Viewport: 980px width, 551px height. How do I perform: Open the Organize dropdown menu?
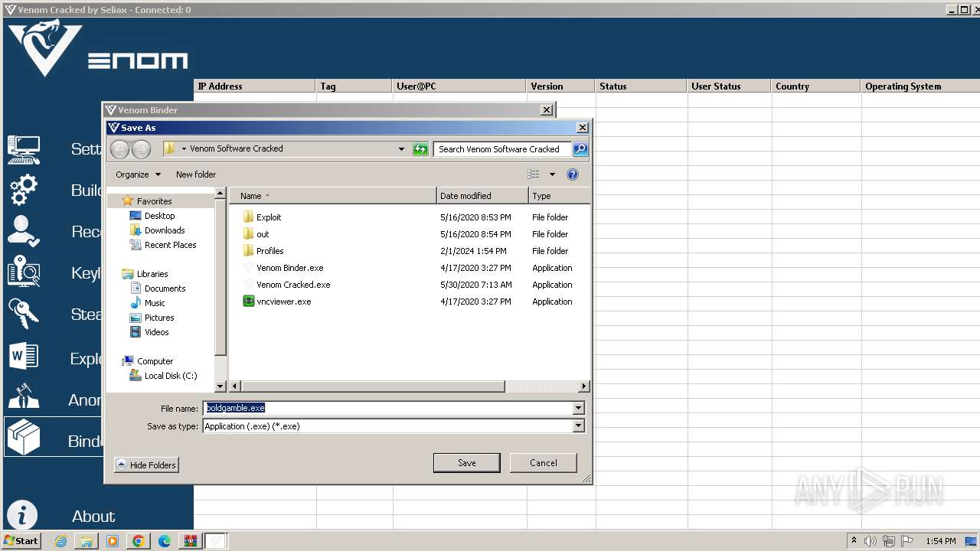tap(139, 174)
